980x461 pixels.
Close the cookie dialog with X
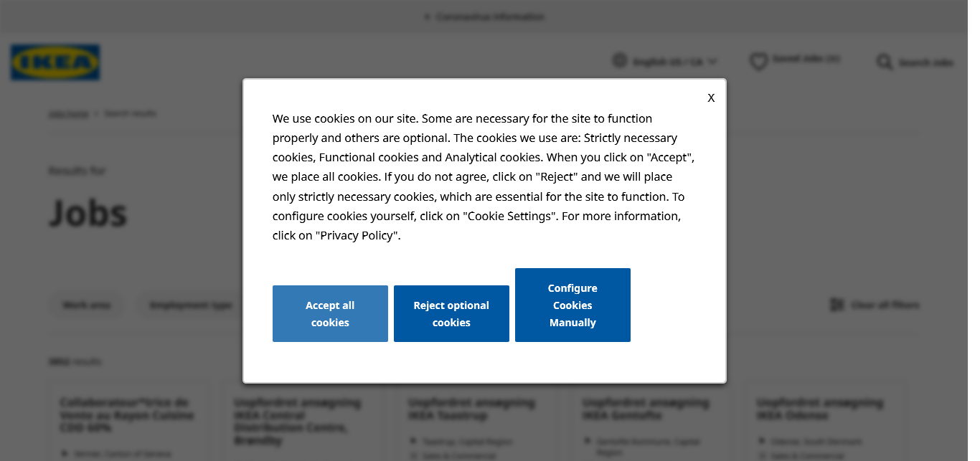[x=711, y=98]
